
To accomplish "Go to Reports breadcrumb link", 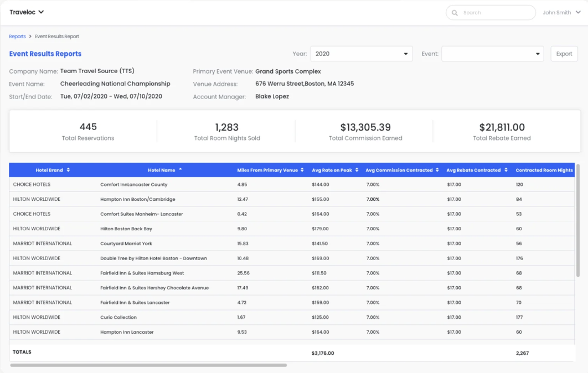I will (x=17, y=37).
